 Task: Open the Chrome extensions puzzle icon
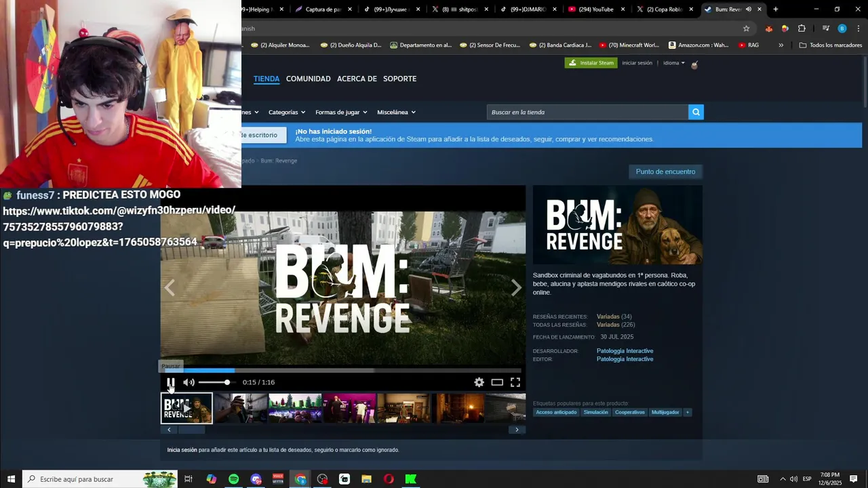pyautogui.click(x=802, y=28)
